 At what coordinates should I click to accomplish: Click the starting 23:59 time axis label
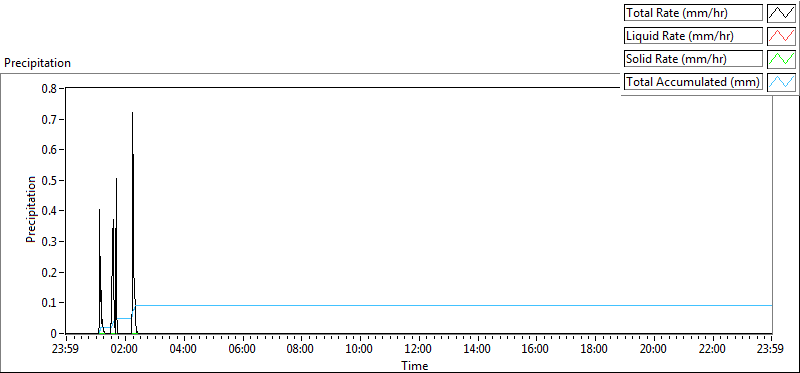pyautogui.click(x=66, y=350)
